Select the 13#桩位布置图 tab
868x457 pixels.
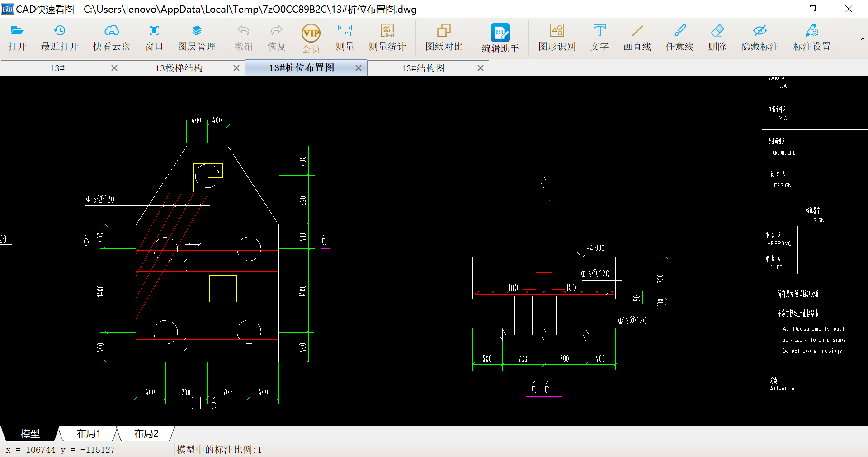(x=302, y=68)
